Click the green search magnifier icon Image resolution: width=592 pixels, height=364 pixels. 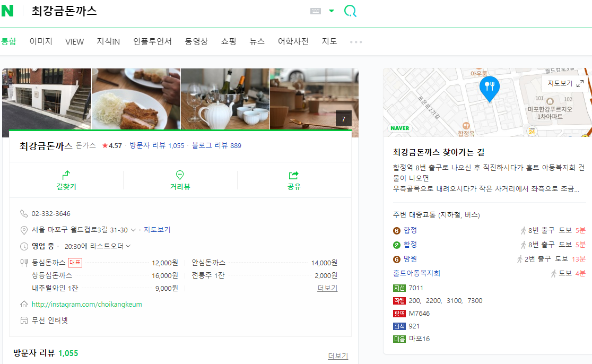point(350,11)
